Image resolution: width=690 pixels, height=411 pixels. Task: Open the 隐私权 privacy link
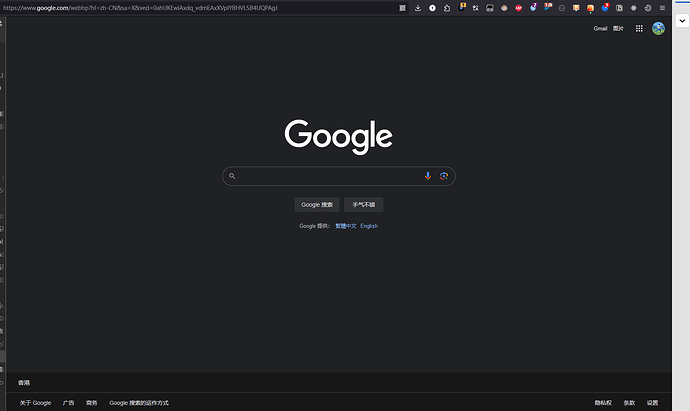(x=603, y=403)
